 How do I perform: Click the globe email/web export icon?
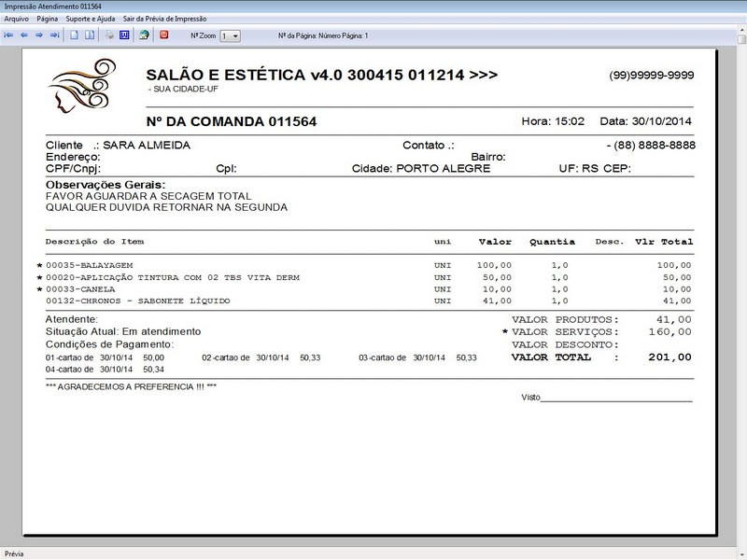click(144, 35)
